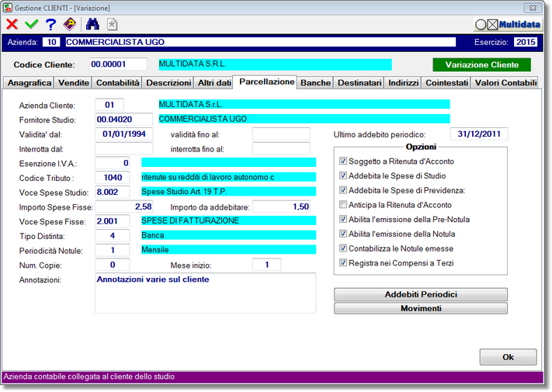Enable Anticipa la Ritenuta d'Acconto
This screenshot has width=552, height=392.
(x=343, y=204)
